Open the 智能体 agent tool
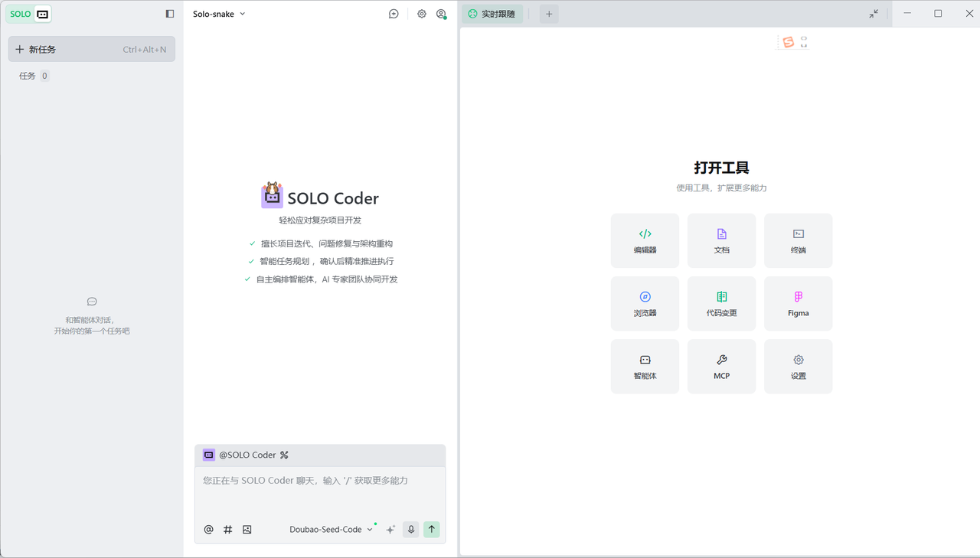Viewport: 980px width, 558px height. (x=645, y=366)
